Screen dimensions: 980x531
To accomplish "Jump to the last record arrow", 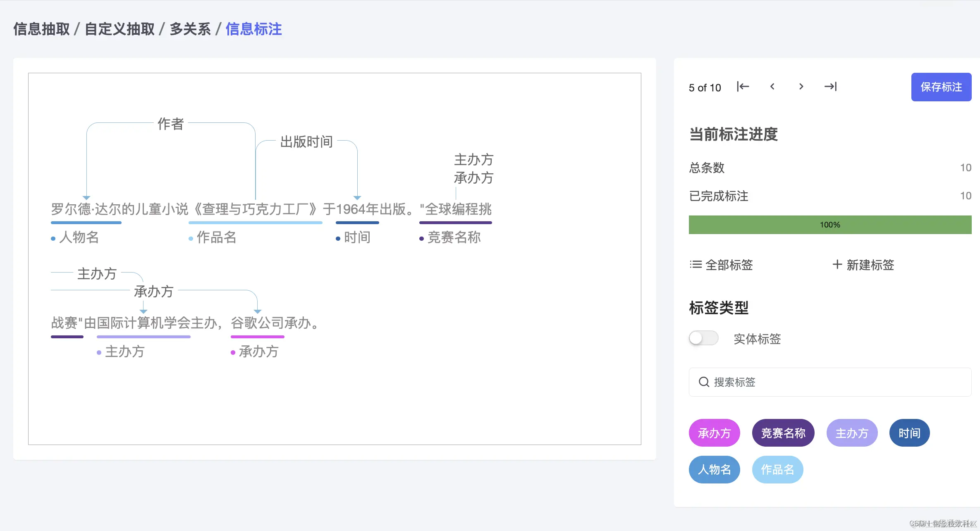I will click(830, 86).
